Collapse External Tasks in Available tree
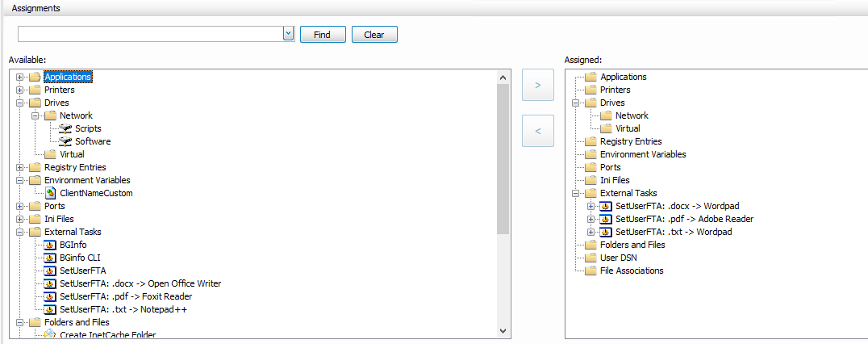868x344 pixels. click(20, 232)
